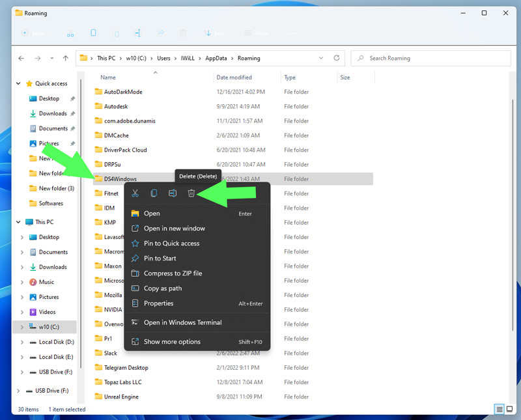This screenshot has height=420, width=521.
Task: Select Show more options
Action: tap(172, 342)
